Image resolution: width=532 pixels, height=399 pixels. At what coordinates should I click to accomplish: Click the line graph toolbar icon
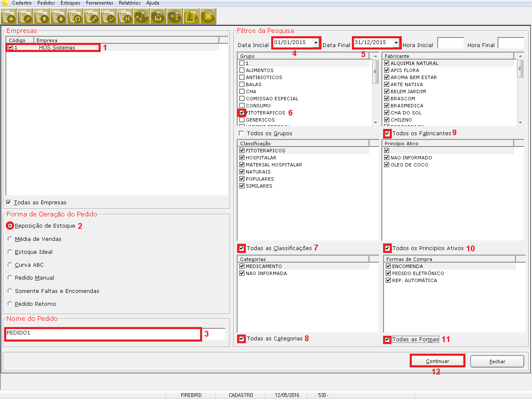pyautogui.click(x=141, y=17)
